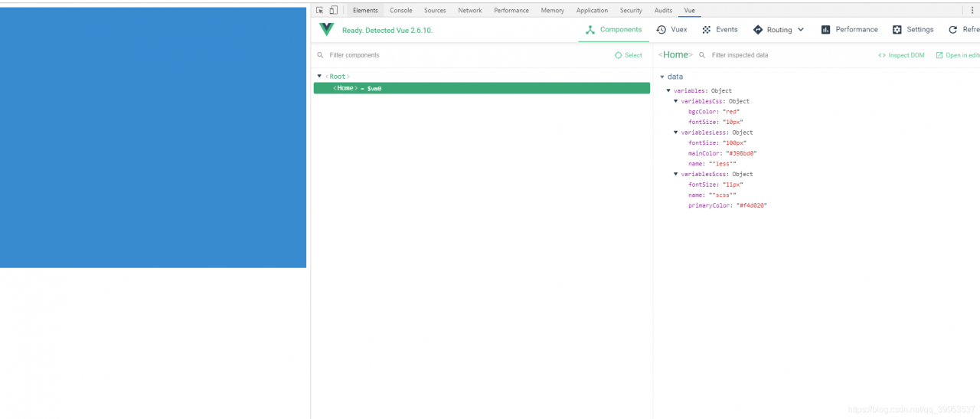
Task: Click Open in editor link
Action: pos(958,55)
